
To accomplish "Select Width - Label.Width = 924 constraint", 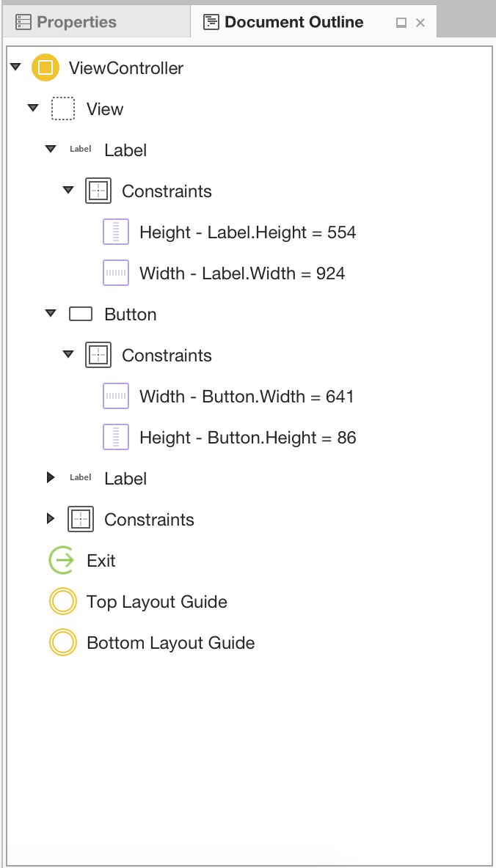I will [242, 273].
